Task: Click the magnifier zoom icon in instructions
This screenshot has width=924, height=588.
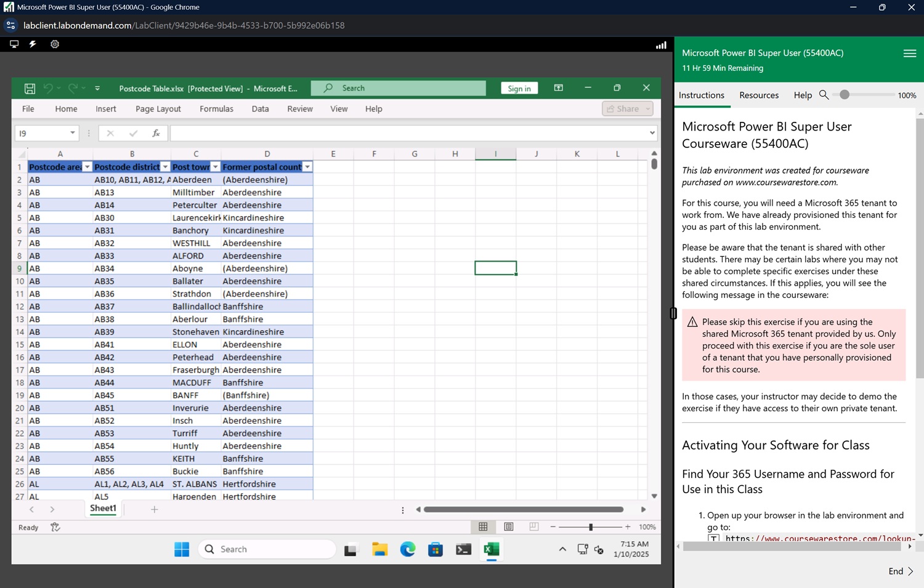Action: [x=824, y=95]
